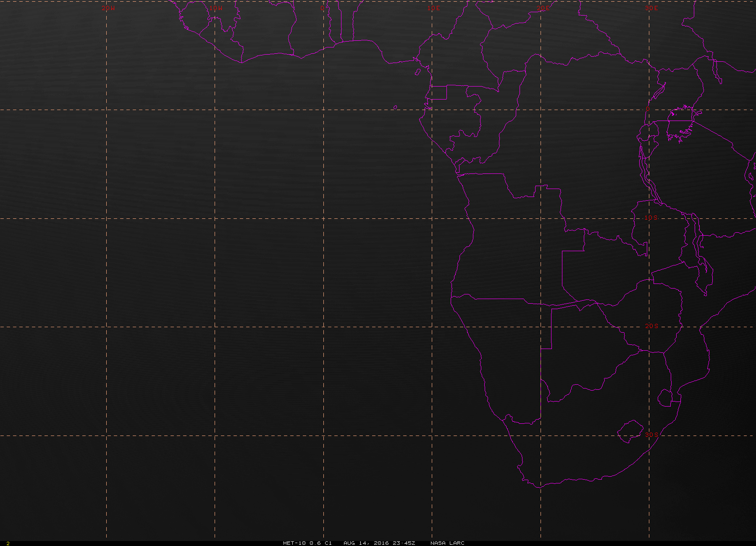Click the small São Tomé island outline
Screen dimensions: 756x546
[395, 108]
